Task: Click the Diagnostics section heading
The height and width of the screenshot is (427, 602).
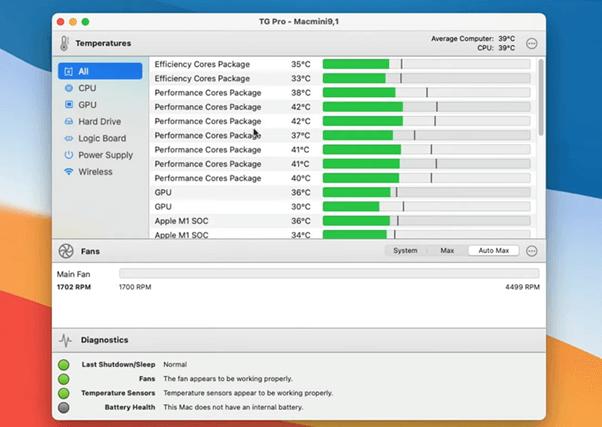Action: tap(104, 340)
